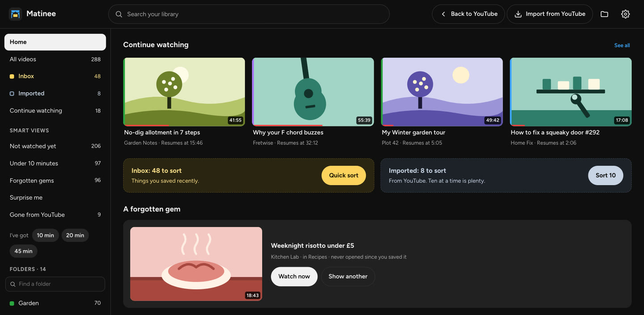Click the search magnifier icon in the library search
The width and height of the screenshot is (644, 315).
click(119, 14)
